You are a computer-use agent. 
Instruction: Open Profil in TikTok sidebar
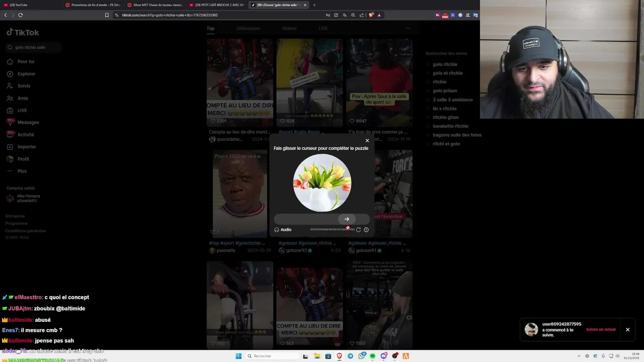tap(18, 159)
